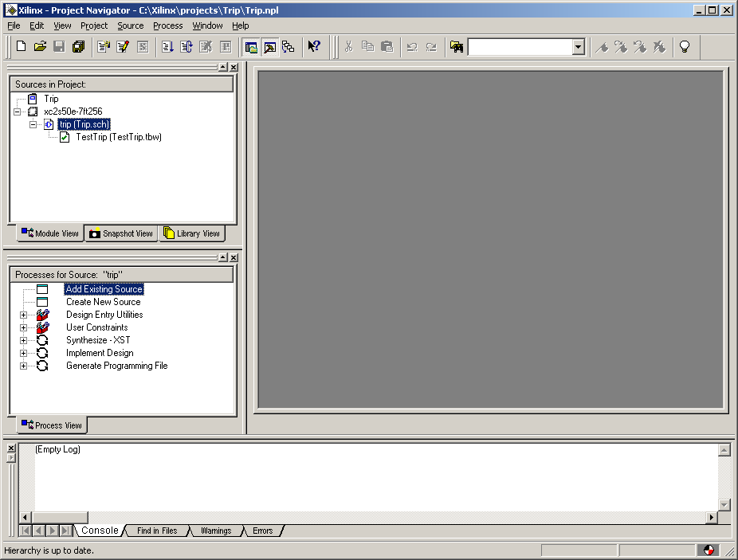The image size is (738, 560).
Task: Open the toolbar search combo box dropdown
Action: [x=579, y=48]
